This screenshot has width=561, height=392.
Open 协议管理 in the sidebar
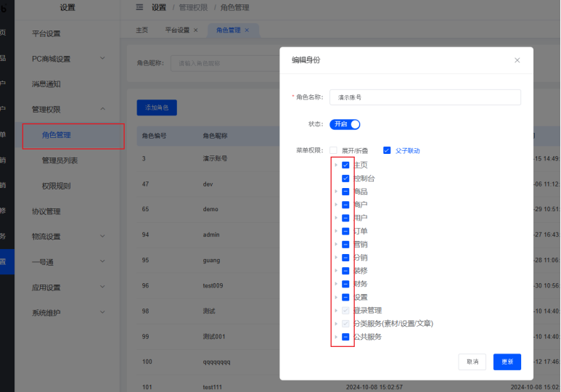[46, 211]
